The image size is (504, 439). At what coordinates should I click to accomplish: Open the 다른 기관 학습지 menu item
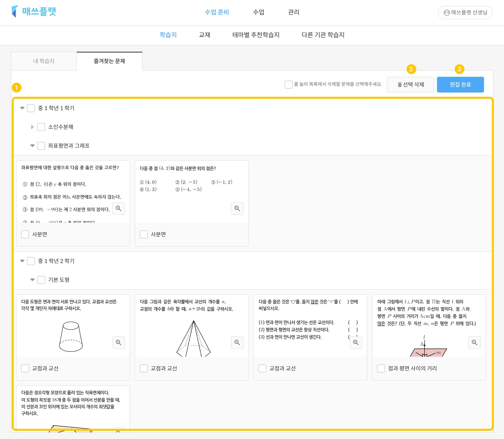click(323, 35)
